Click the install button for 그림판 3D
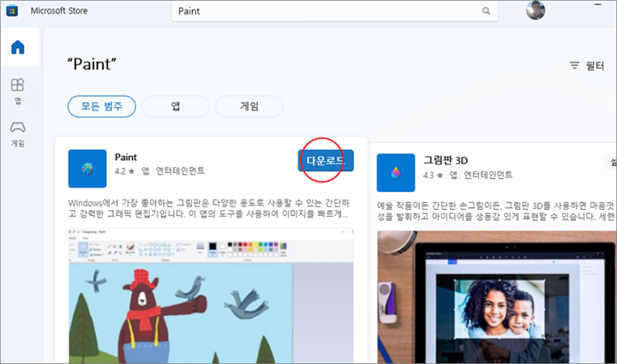This screenshot has width=617, height=364. [611, 162]
